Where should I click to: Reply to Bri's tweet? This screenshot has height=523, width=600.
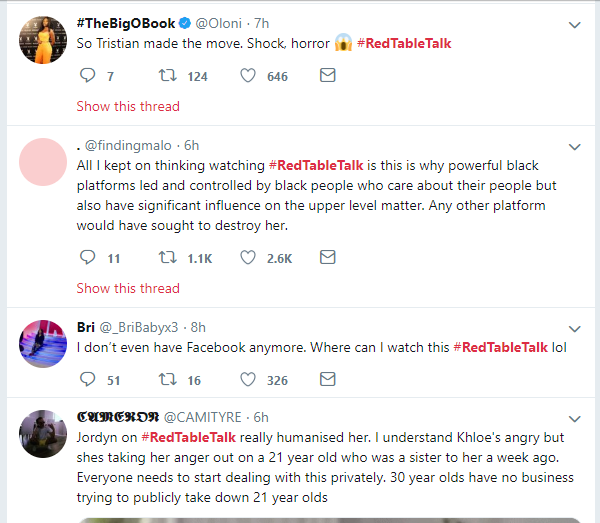(x=86, y=379)
